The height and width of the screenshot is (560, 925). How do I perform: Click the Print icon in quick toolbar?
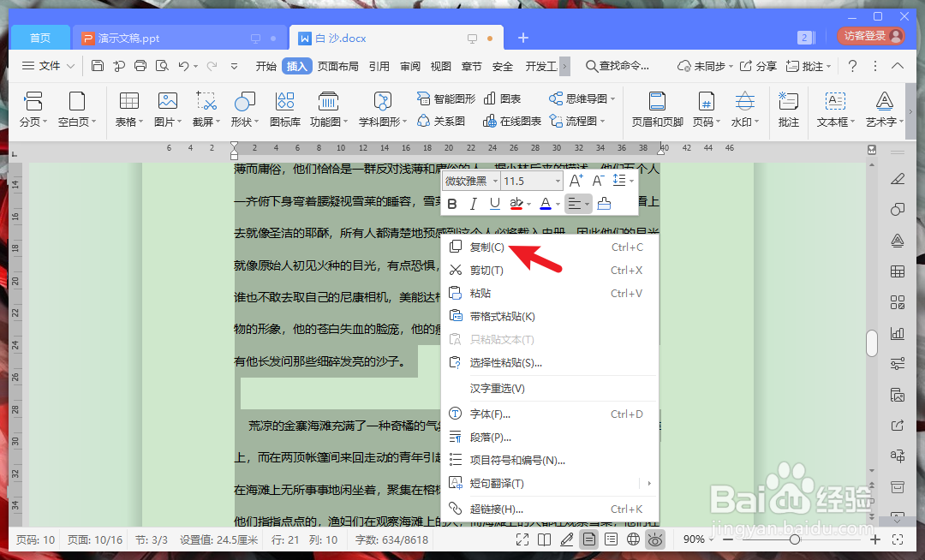click(140, 66)
